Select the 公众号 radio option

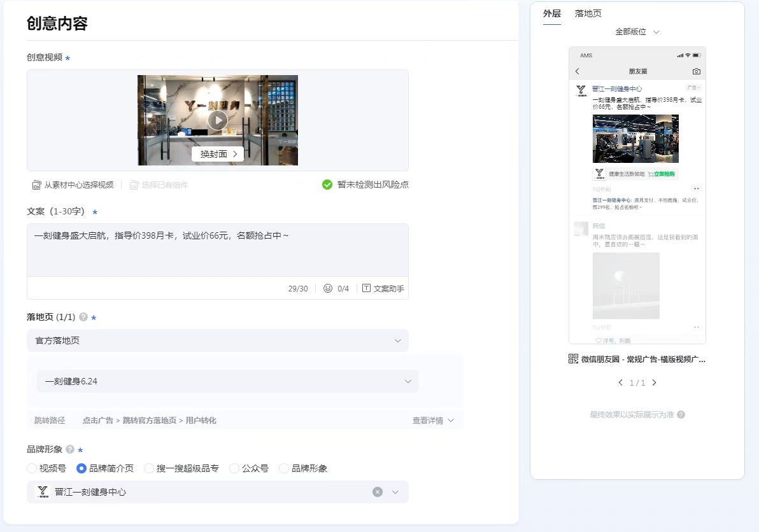pyautogui.click(x=234, y=468)
